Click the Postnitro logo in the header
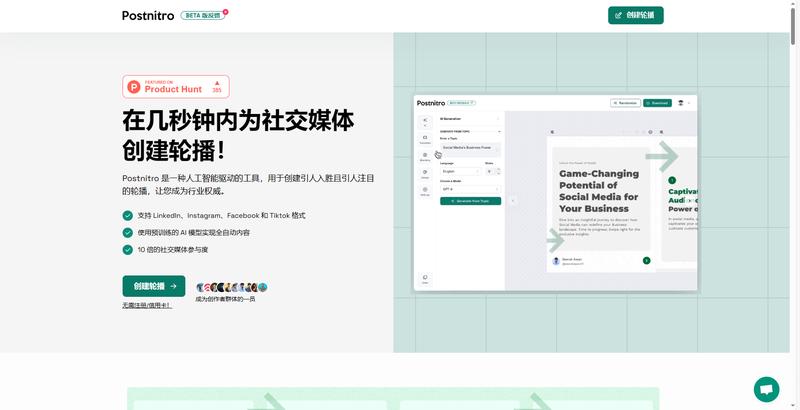800x410 pixels. coord(148,15)
